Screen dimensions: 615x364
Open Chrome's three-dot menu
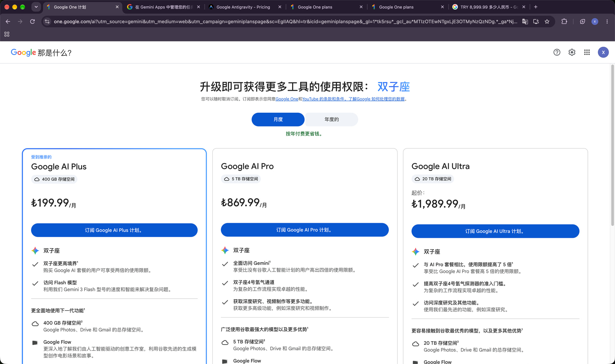(607, 21)
